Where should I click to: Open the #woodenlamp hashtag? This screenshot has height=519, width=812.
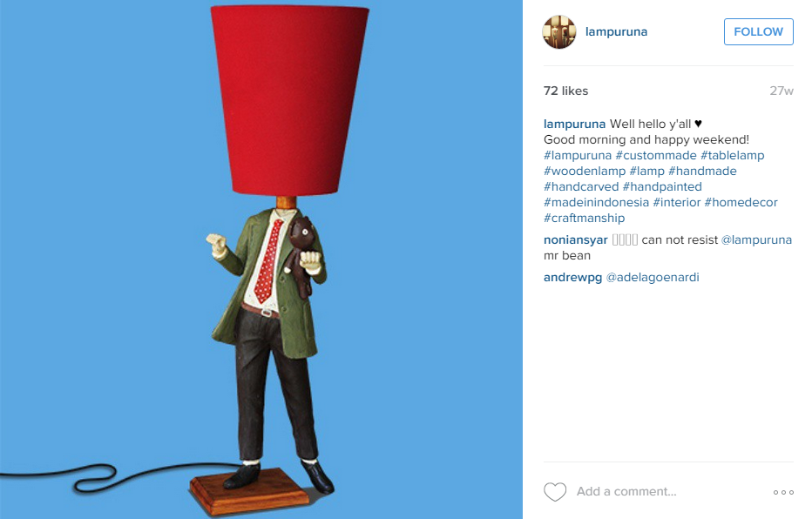click(585, 171)
